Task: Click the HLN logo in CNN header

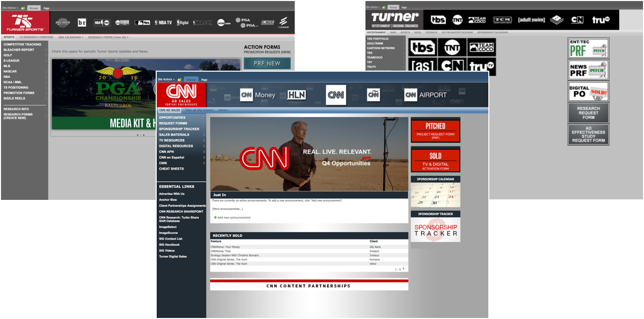Action: coord(297,95)
